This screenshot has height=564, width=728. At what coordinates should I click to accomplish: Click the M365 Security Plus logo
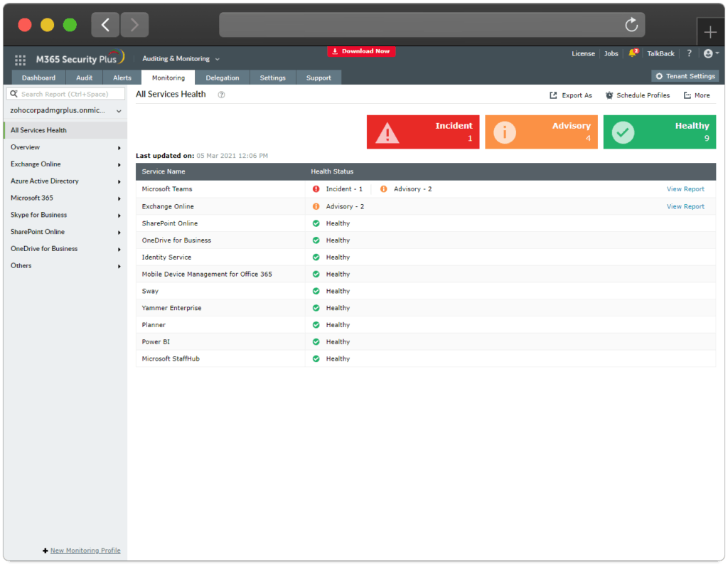click(x=80, y=58)
